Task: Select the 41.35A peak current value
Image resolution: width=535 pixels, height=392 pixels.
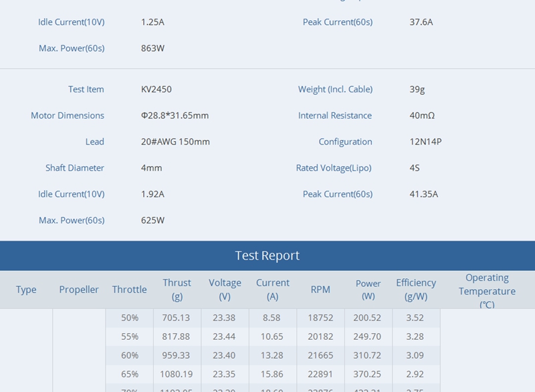Action: [423, 194]
